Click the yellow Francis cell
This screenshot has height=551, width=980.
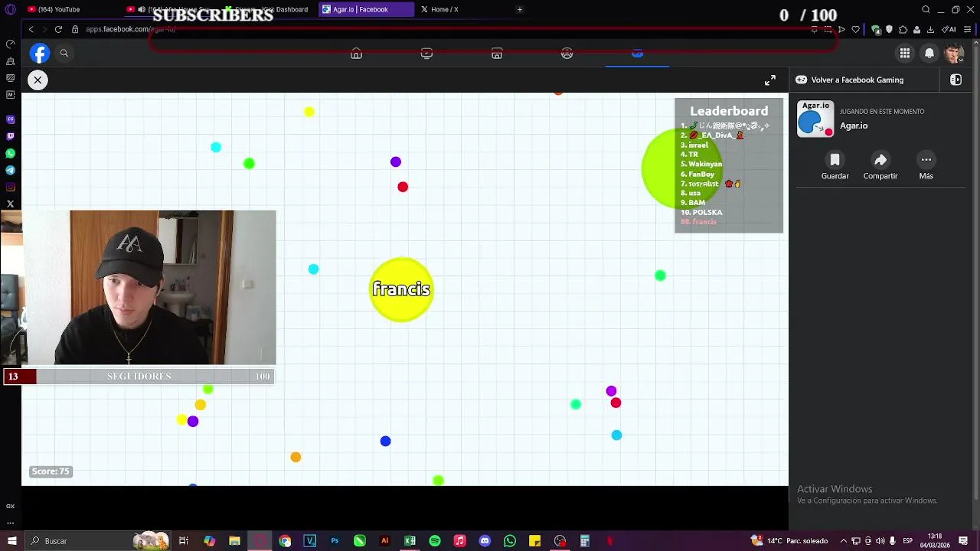click(x=401, y=289)
